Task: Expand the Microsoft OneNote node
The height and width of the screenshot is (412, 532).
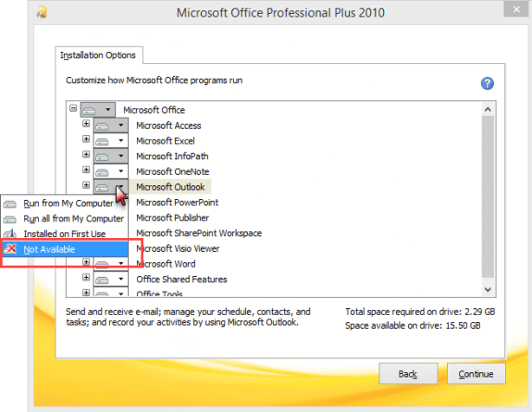Action: (x=86, y=169)
